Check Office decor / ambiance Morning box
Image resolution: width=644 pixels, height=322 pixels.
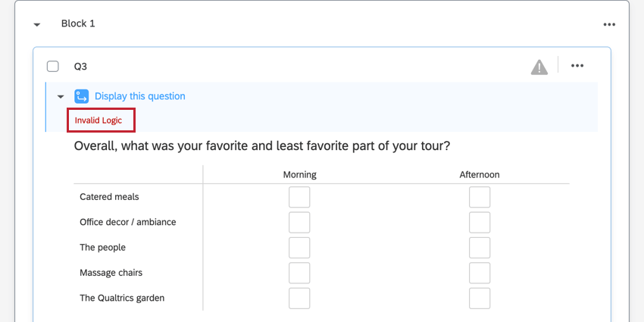tap(299, 222)
